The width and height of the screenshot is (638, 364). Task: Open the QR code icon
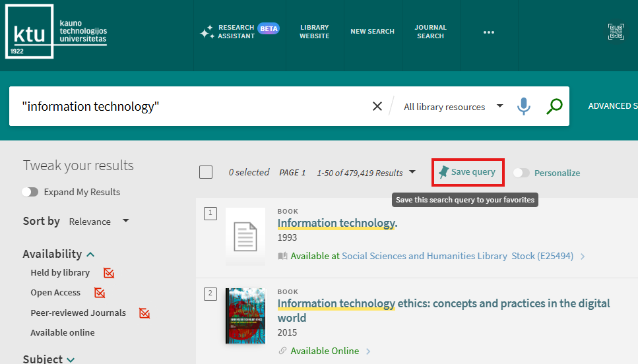tap(616, 32)
